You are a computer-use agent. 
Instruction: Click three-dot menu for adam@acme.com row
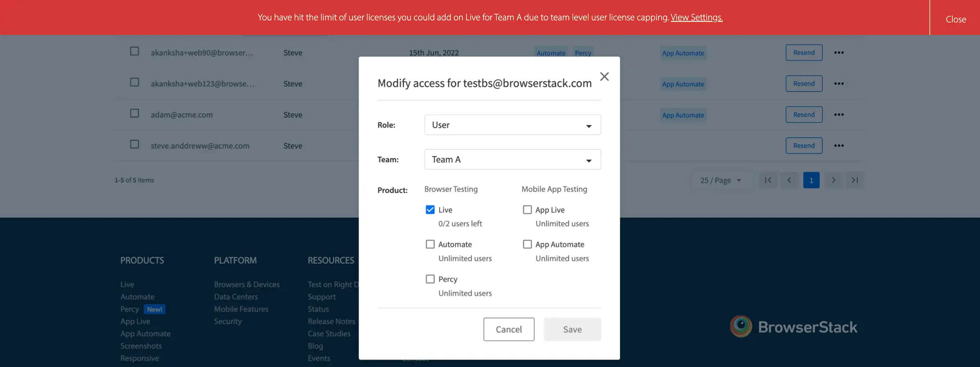tap(838, 115)
